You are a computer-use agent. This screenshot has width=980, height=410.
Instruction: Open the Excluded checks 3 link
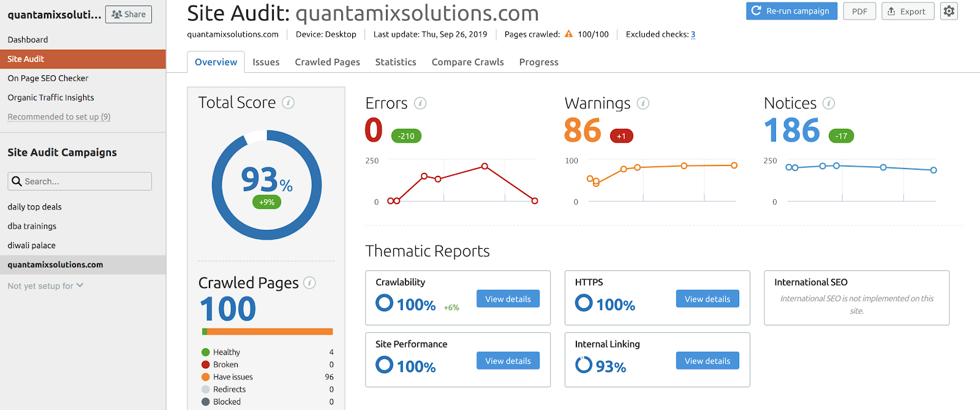tap(693, 34)
